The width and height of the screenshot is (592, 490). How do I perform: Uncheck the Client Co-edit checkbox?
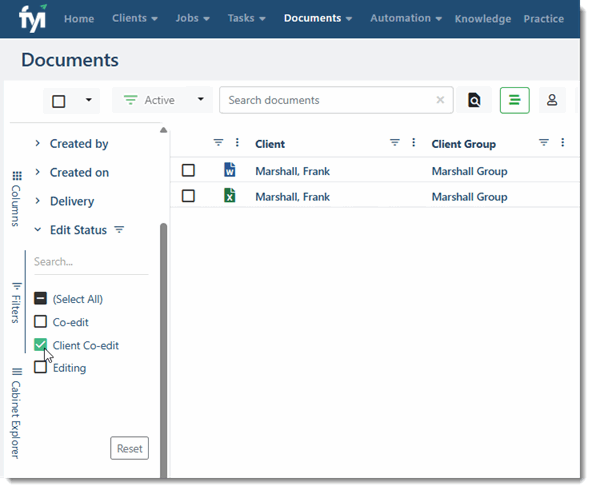pyautogui.click(x=40, y=345)
